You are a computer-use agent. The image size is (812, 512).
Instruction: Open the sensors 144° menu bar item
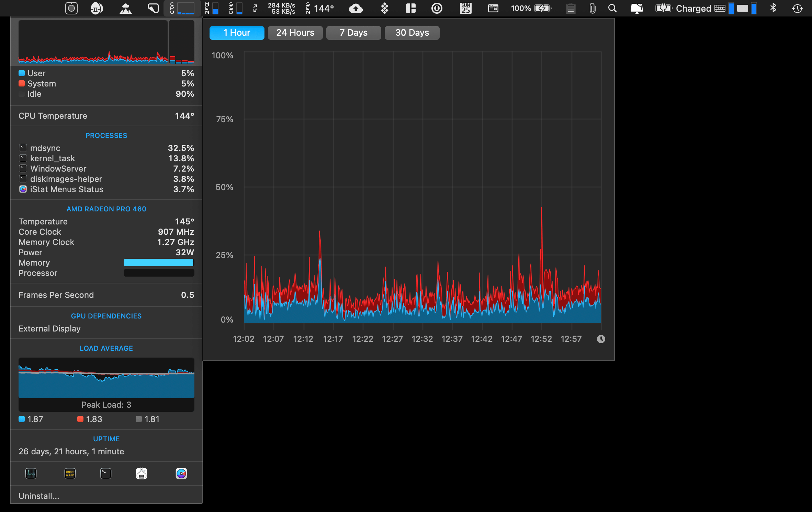[x=320, y=8]
